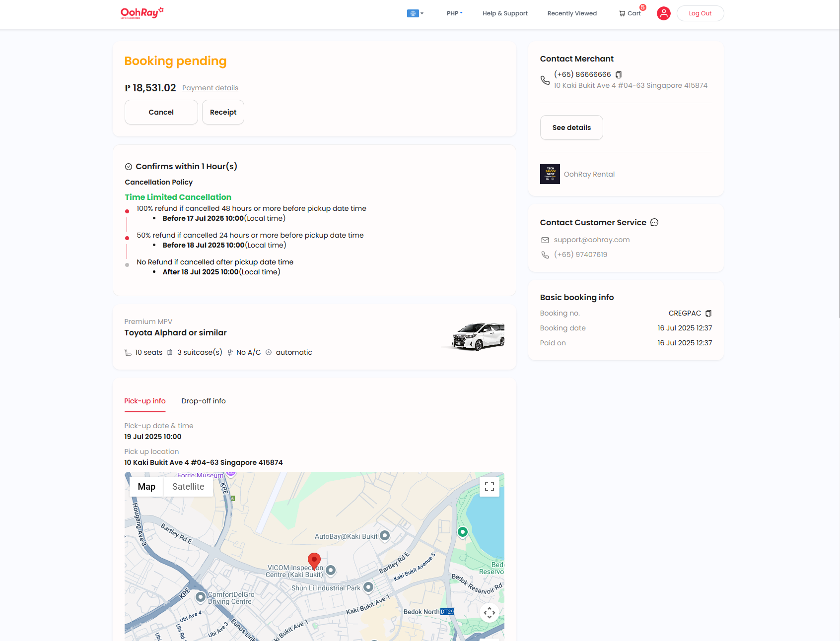Image resolution: width=840 pixels, height=641 pixels.
Task: Expand the PHP currency dropdown
Action: [454, 13]
